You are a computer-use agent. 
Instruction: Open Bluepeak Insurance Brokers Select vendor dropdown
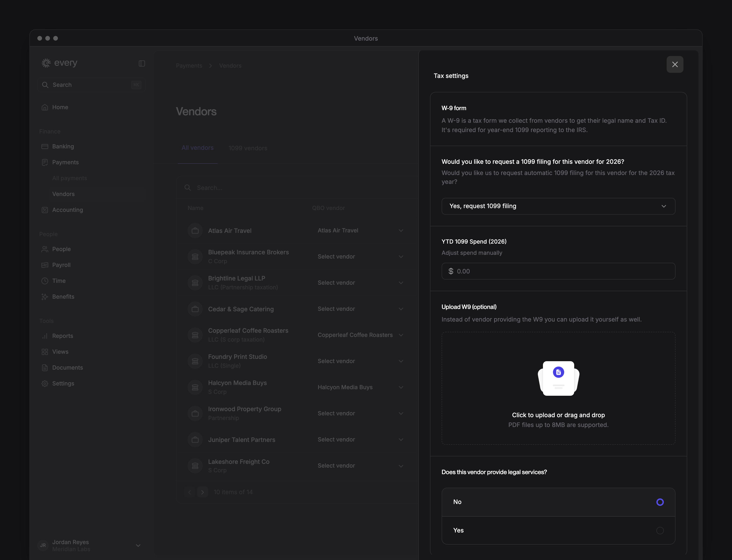click(x=361, y=256)
